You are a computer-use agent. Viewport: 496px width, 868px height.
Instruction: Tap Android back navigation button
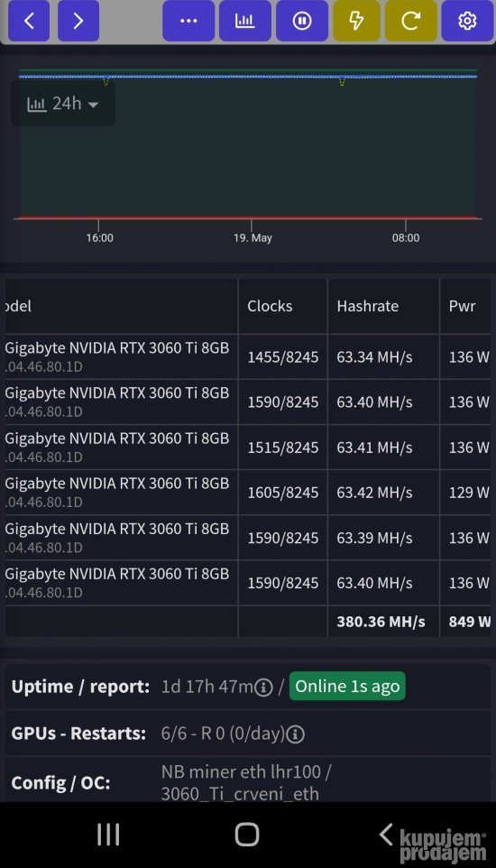386,835
